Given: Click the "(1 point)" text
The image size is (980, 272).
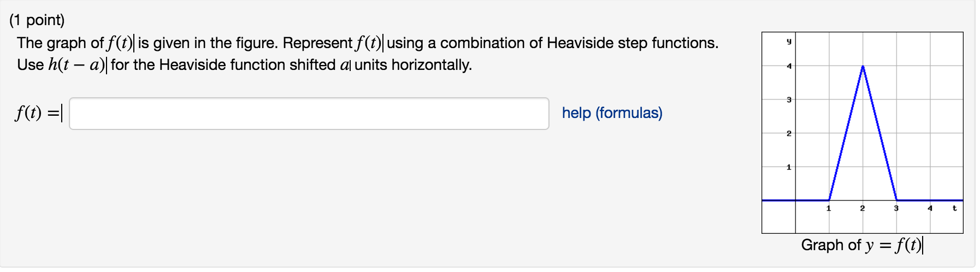Looking at the screenshot, I should [37, 20].
